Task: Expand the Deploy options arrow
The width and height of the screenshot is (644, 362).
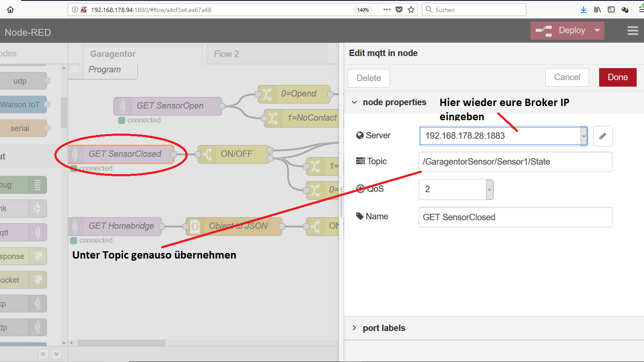Action: [x=597, y=31]
